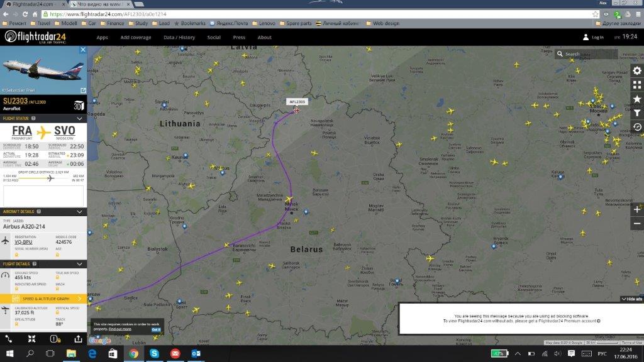Click the flight progress bar plane marker
Image resolution: width=644 pixels, height=362 pixels.
(50, 178)
